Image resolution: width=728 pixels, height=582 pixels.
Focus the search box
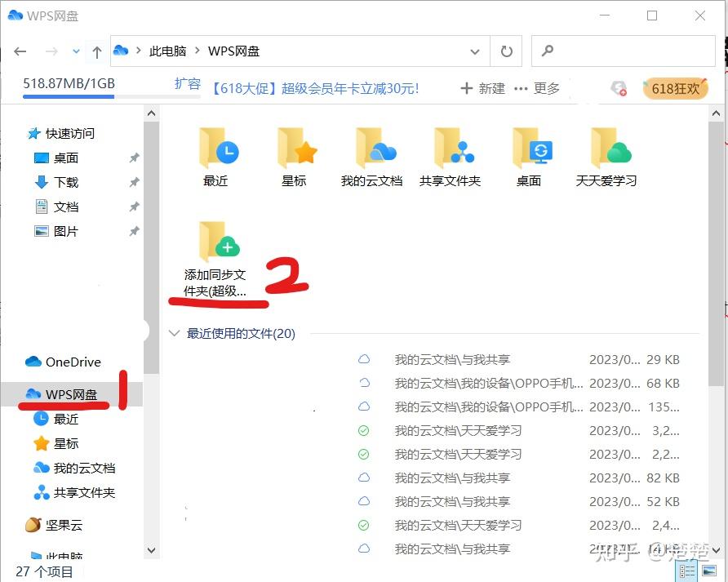623,51
